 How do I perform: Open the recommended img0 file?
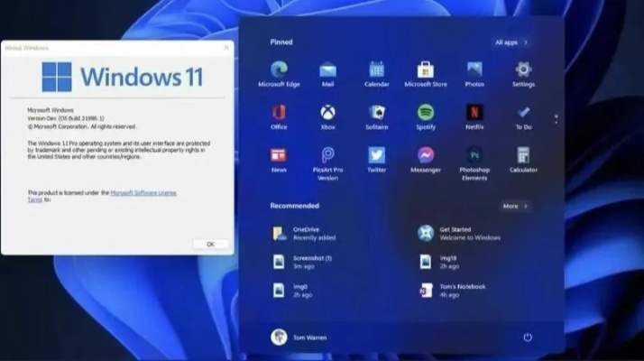292,291
